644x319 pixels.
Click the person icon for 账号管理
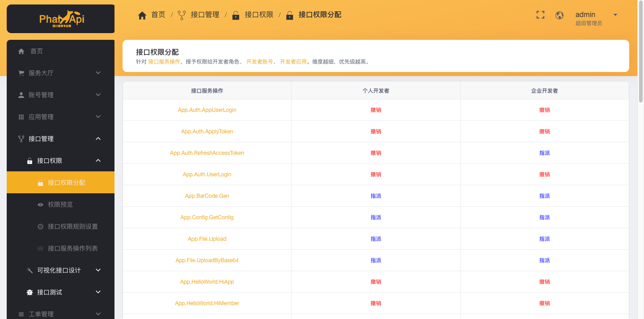point(21,95)
